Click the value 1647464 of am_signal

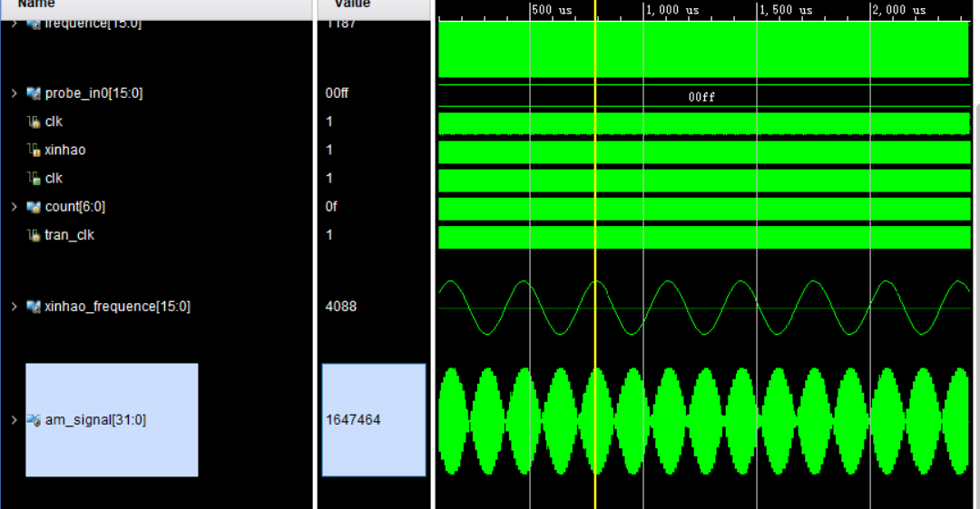point(353,419)
